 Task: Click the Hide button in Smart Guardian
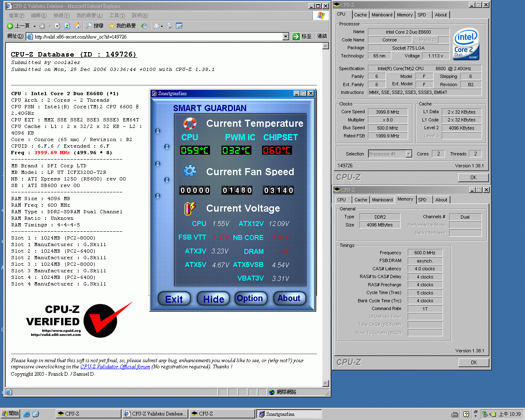coord(214,299)
